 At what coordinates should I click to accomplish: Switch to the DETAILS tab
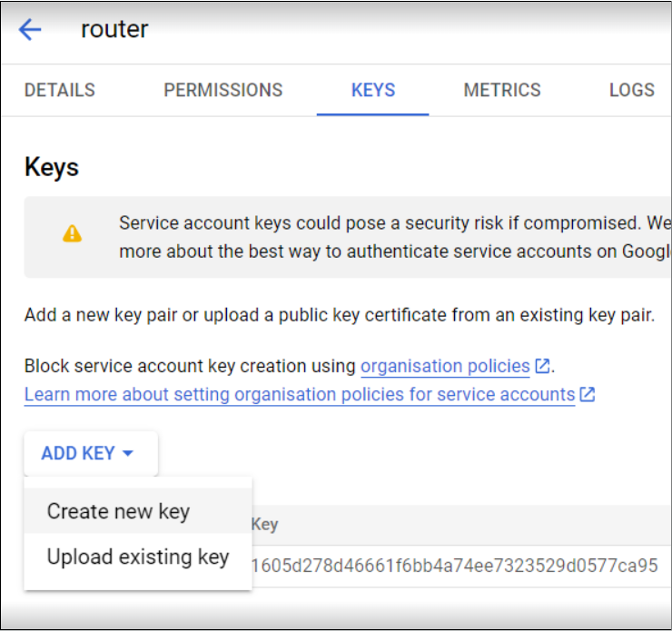coord(60,91)
